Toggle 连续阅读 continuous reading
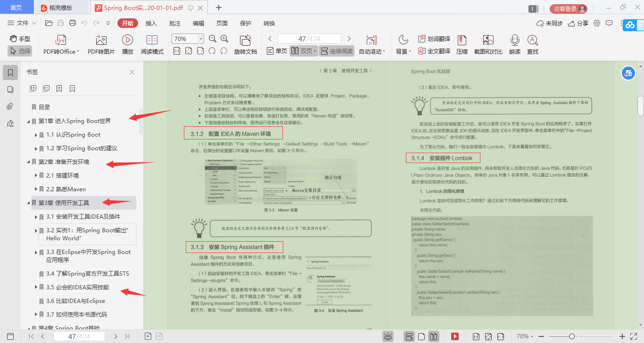The image size is (644, 343). [337, 51]
